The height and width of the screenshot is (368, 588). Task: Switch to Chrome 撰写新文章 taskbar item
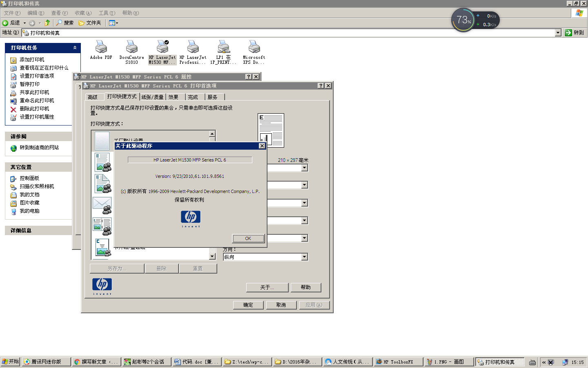pyautogui.click(x=97, y=362)
